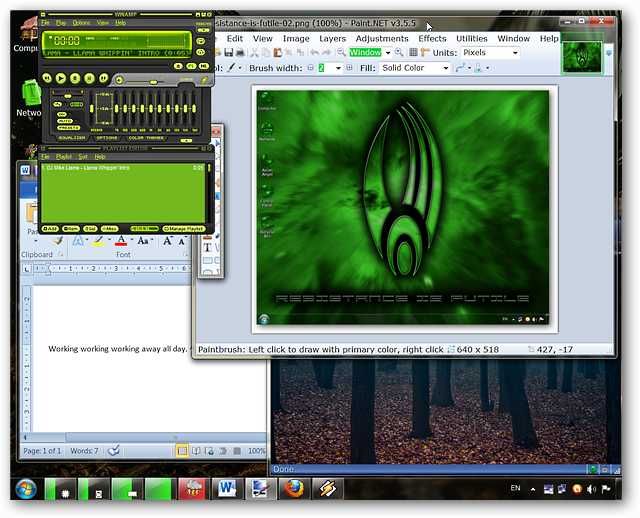Click Word proofing check status icon
The width and height of the screenshot is (640, 518).
[113, 451]
